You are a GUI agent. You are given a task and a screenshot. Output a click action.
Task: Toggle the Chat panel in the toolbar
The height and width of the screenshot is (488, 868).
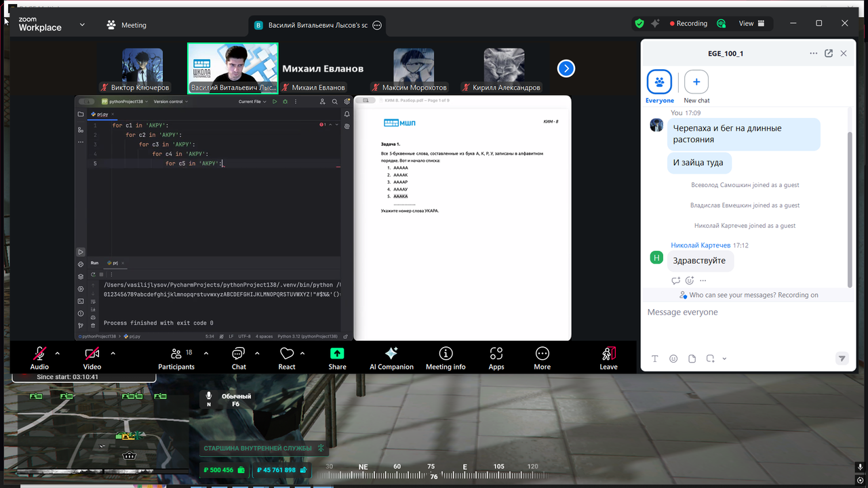click(x=239, y=358)
